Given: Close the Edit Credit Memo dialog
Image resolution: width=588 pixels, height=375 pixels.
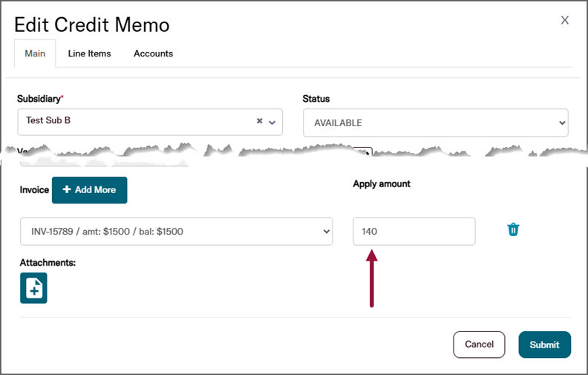Looking at the screenshot, I should pos(565,20).
